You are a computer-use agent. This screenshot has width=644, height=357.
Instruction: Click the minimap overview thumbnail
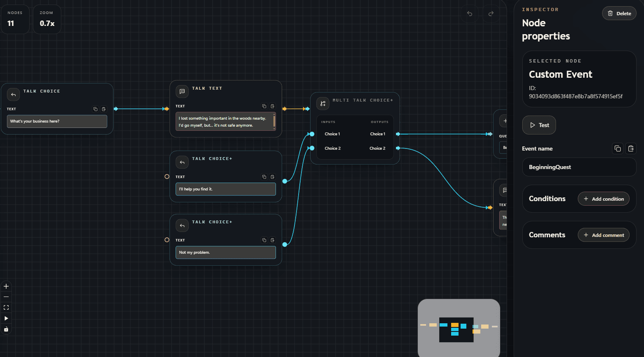pyautogui.click(x=459, y=328)
